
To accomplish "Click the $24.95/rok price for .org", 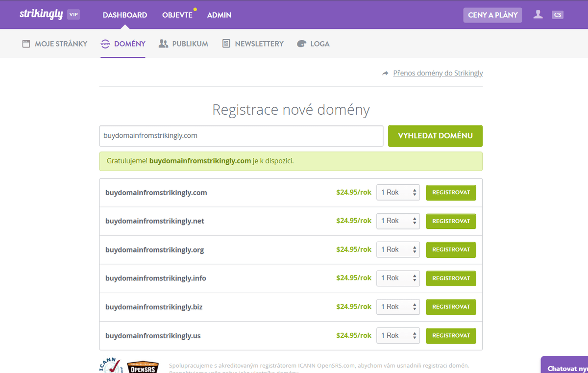I will point(354,249).
